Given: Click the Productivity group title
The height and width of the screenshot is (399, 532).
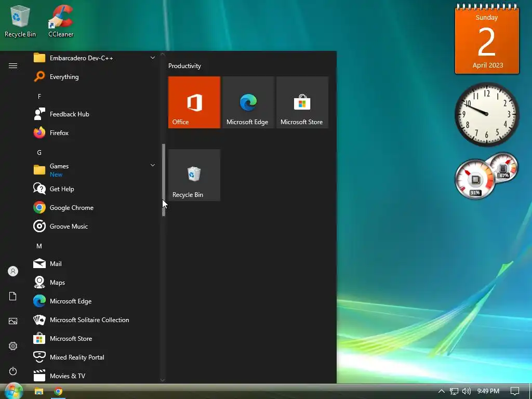Looking at the screenshot, I should (184, 66).
